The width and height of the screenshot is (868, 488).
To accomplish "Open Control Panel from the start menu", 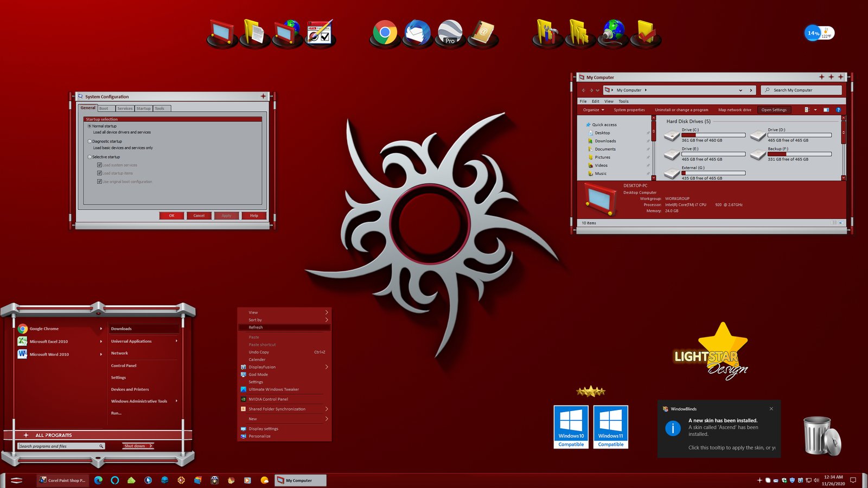I will coord(124,365).
